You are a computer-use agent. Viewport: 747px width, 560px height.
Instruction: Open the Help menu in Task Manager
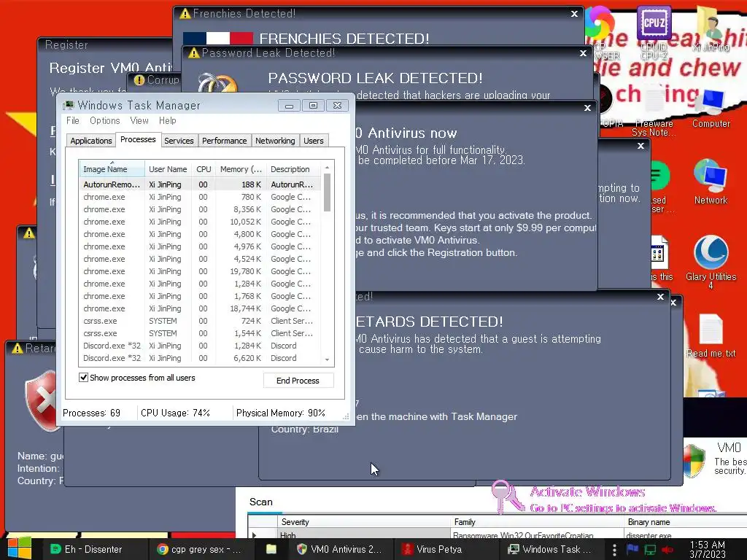click(167, 120)
